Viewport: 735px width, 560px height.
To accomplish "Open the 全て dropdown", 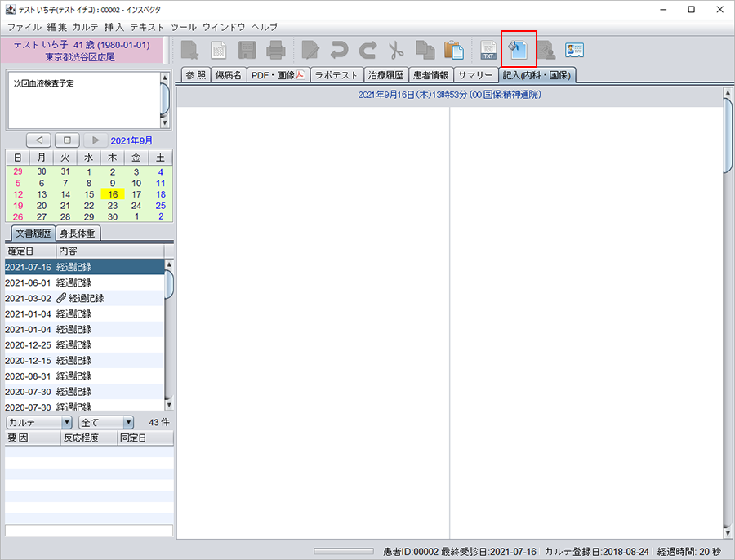I will (105, 422).
